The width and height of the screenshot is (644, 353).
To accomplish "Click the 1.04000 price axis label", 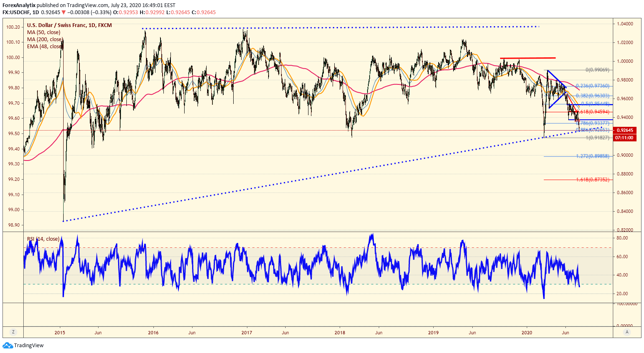I will point(625,24).
